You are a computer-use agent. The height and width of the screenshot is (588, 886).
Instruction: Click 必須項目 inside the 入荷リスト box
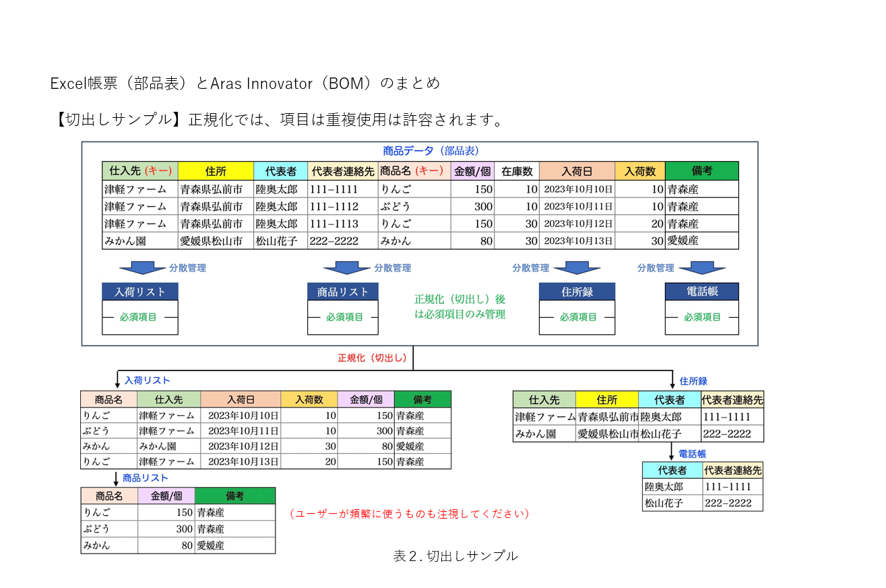[x=138, y=317]
